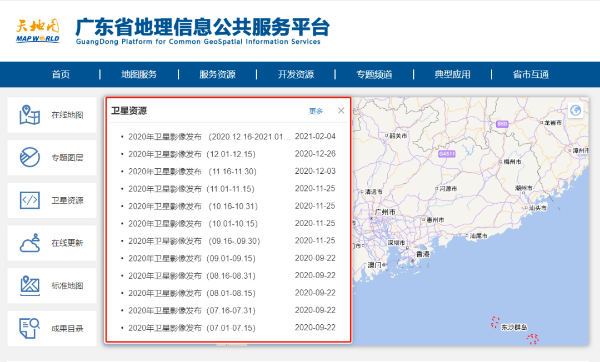Open the (08.01-08.15) satellite image release
Image resolution: width=600 pixels, height=362 pixels.
pos(192,293)
